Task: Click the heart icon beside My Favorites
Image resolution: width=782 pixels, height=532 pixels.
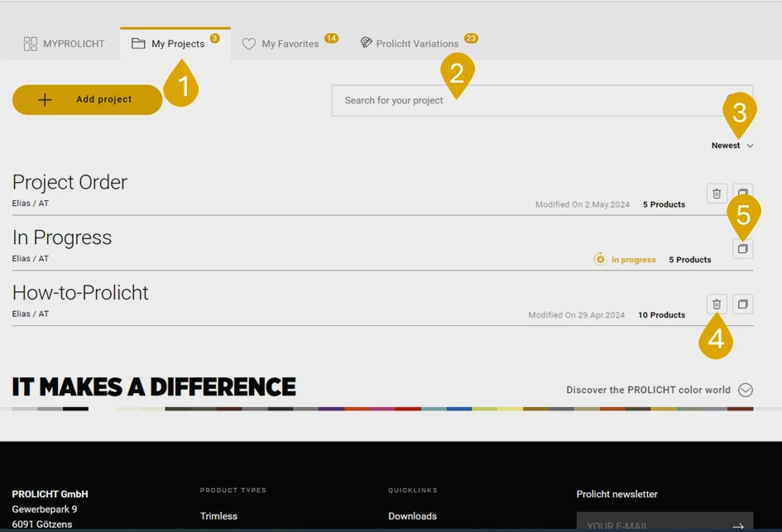Action: tap(249, 44)
